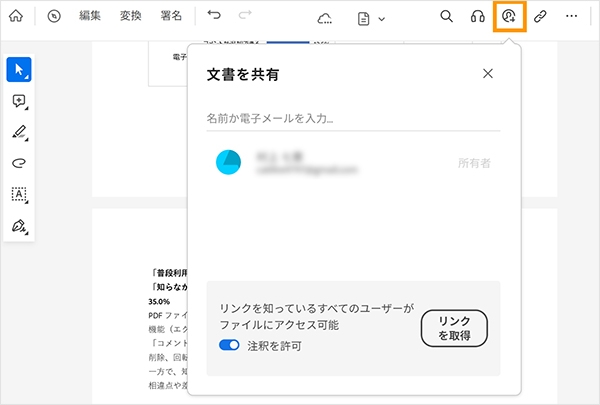This screenshot has width=600, height=405.
Task: Click the リンクを取得 button
Action: coord(454,328)
